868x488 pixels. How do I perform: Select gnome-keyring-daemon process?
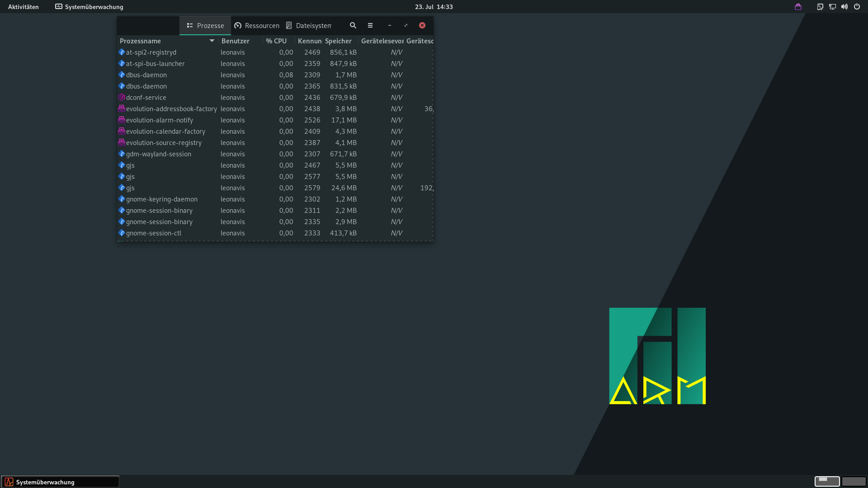pyautogui.click(x=275, y=199)
